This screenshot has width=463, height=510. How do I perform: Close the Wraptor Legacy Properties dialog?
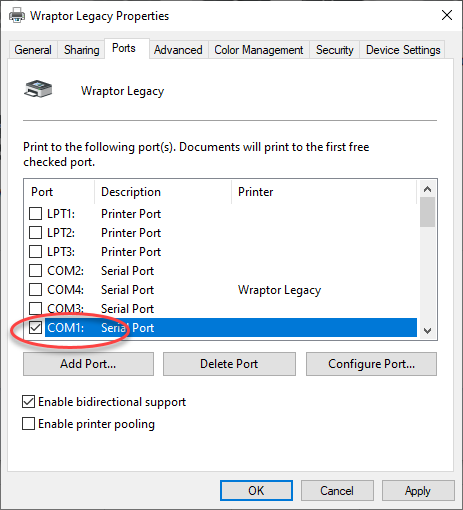pyautogui.click(x=447, y=15)
